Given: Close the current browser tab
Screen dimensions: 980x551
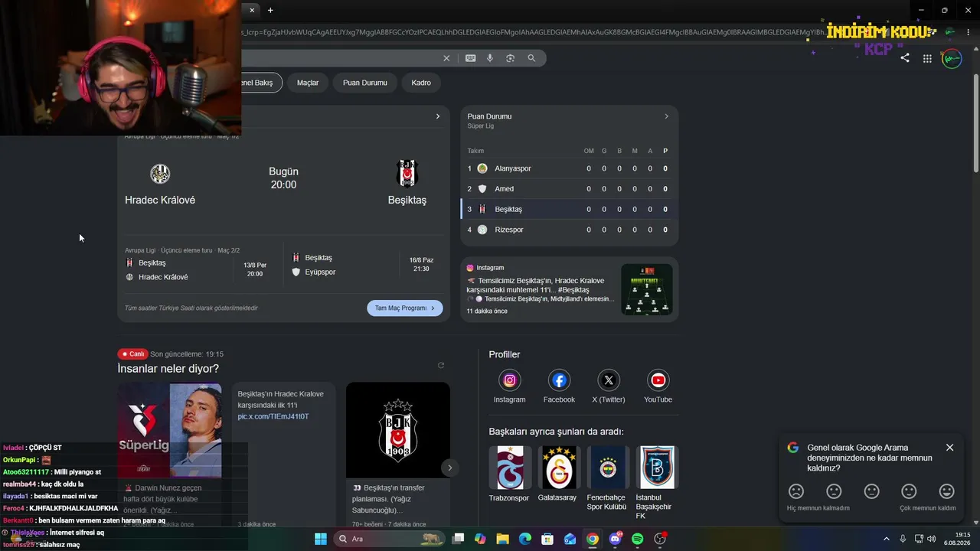Looking at the screenshot, I should coord(252,10).
